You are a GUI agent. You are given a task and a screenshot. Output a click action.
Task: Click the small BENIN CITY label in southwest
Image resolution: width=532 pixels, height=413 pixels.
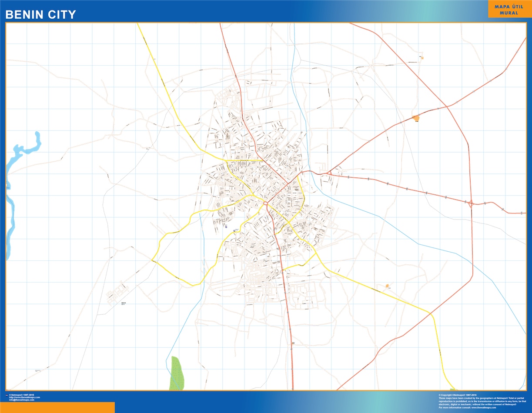point(123,303)
